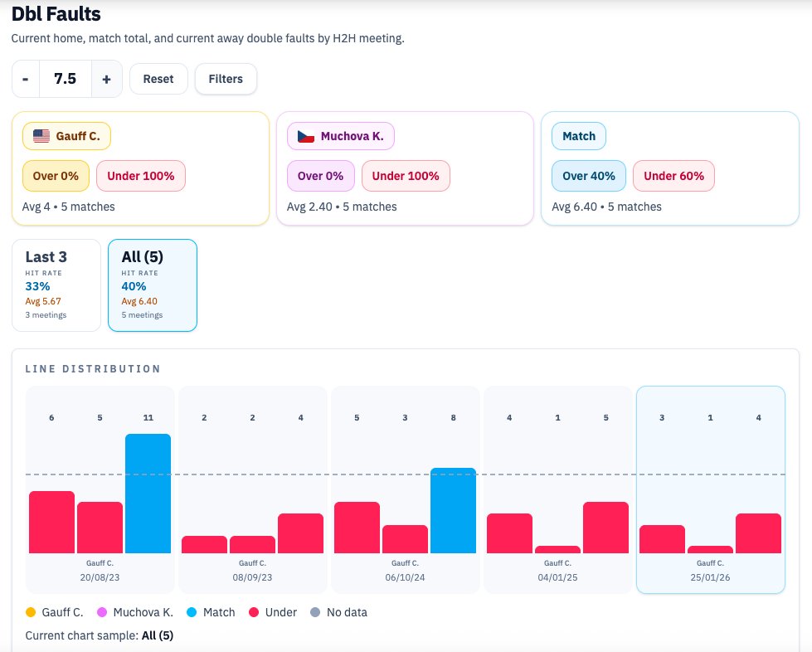The image size is (812, 652).
Task: Toggle Under 60% on the Match card
Action: (673, 176)
